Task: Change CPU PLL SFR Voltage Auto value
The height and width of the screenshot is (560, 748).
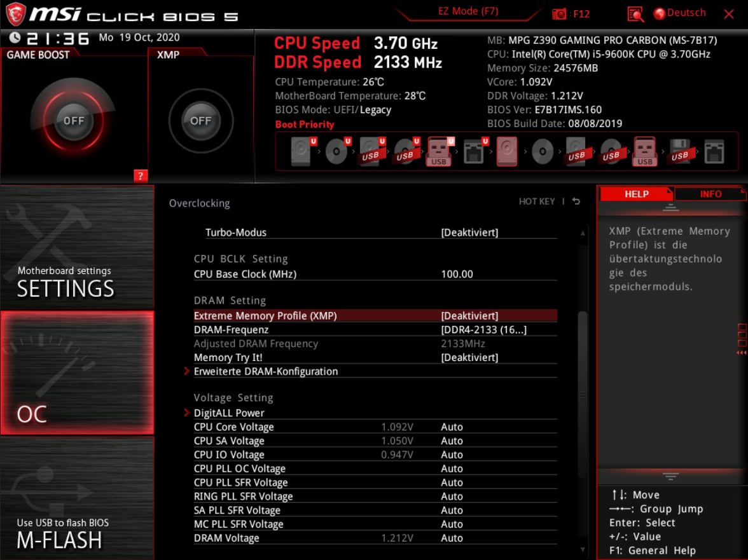Action: (x=452, y=482)
